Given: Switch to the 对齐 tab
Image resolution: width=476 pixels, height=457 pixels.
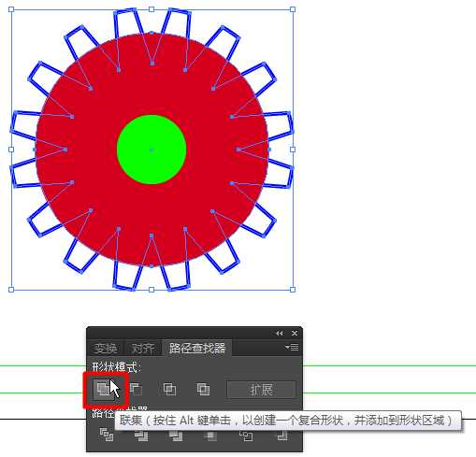Looking at the screenshot, I should (x=143, y=349).
